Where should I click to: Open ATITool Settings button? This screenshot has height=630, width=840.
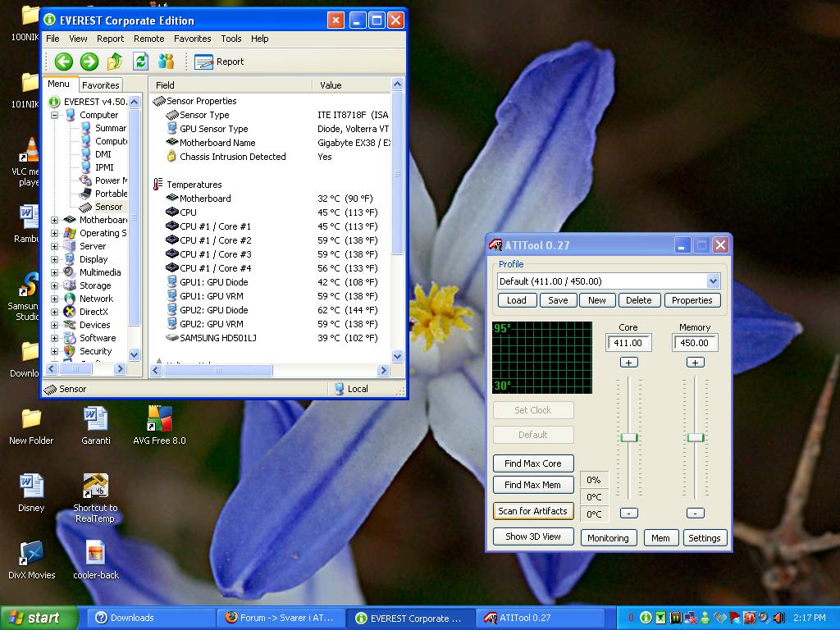tap(705, 538)
